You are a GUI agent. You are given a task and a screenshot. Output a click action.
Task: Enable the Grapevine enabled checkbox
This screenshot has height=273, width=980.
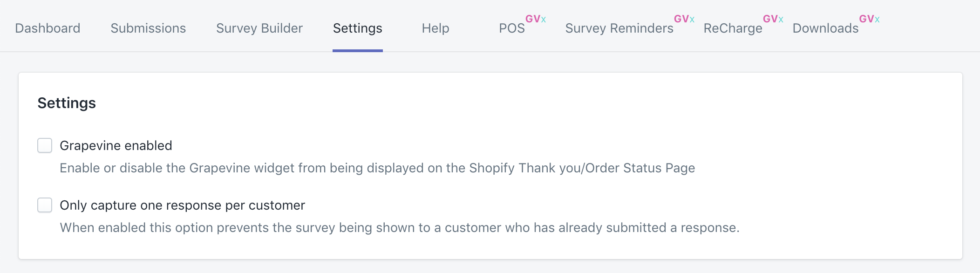tap(45, 145)
